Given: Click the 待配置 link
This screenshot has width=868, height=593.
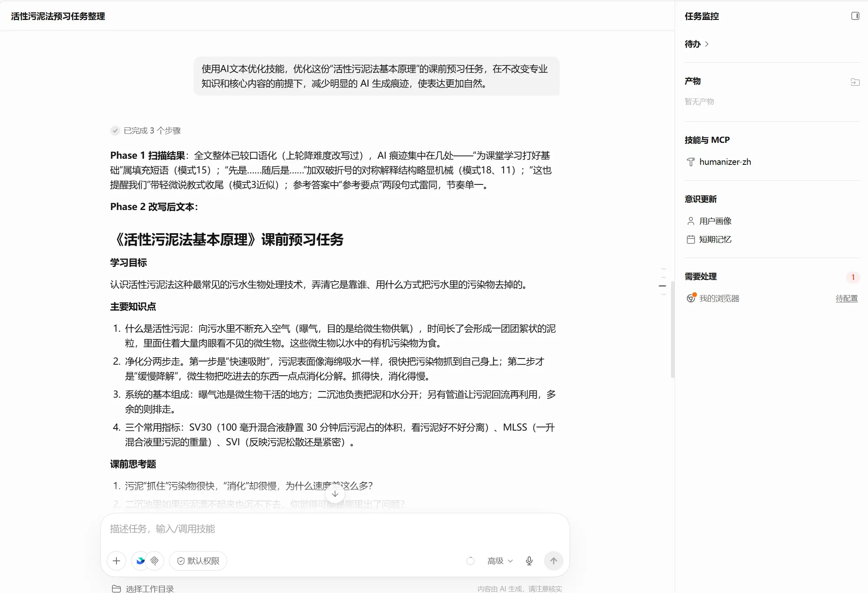Looking at the screenshot, I should [846, 298].
